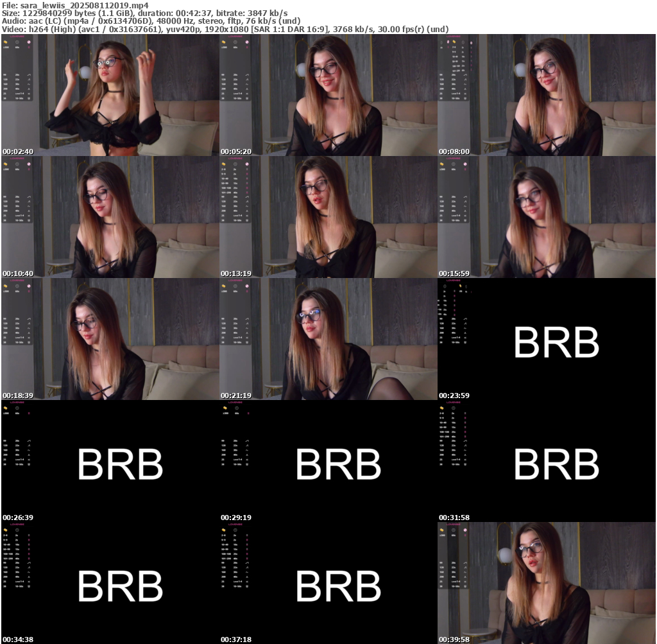This screenshot has height=644, width=657.
Task: Click the timestamp label 00:21:19
Action: click(236, 396)
